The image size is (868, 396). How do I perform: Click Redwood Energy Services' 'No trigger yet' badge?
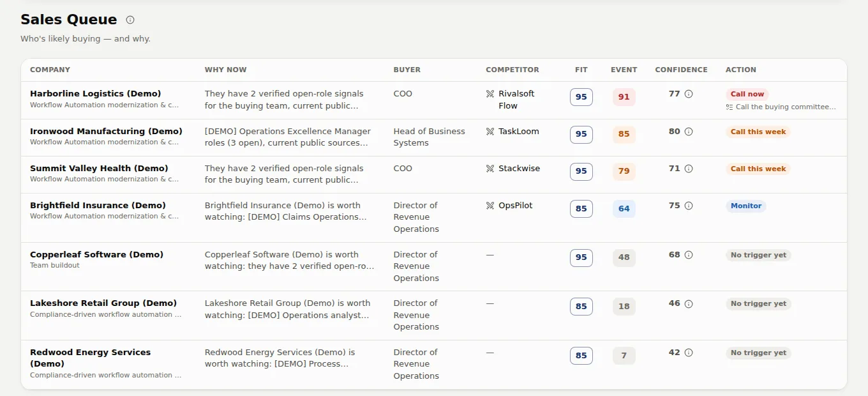click(x=758, y=353)
